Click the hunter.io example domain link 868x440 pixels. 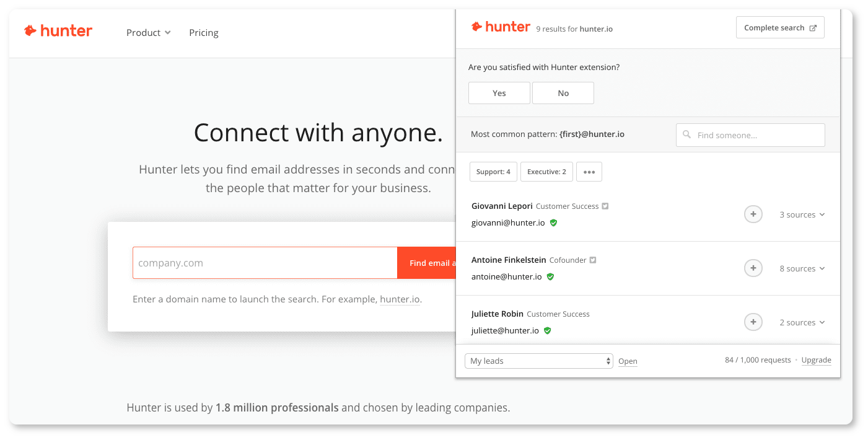click(400, 299)
